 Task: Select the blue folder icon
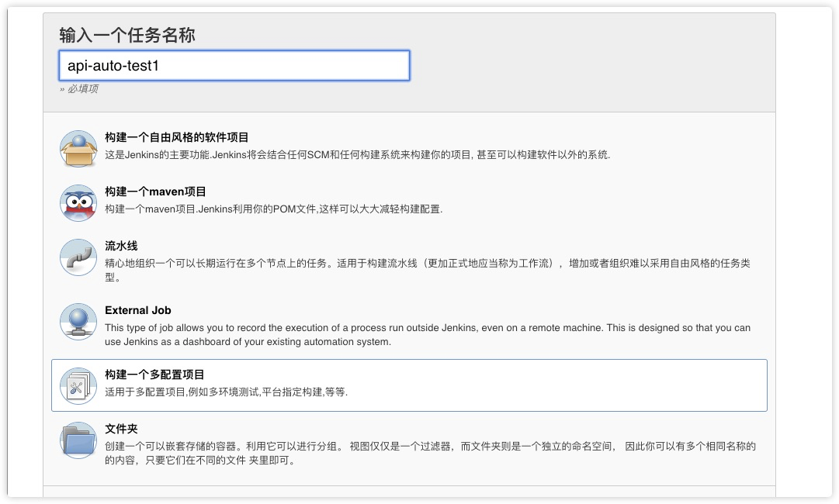pyautogui.click(x=78, y=440)
